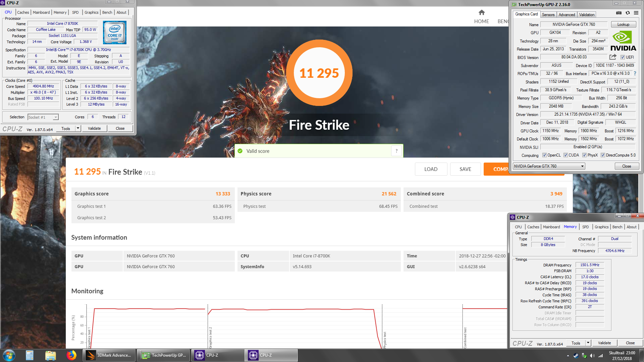Expand Tools dropdown arrow in CPU-Z Memory window
Image resolution: width=644 pixels, height=362 pixels.
[588, 343]
